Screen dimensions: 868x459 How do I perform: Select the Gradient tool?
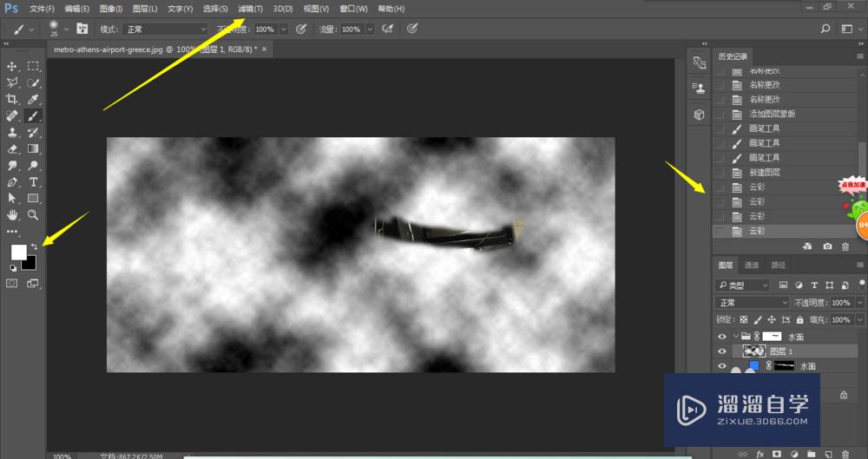tap(33, 149)
